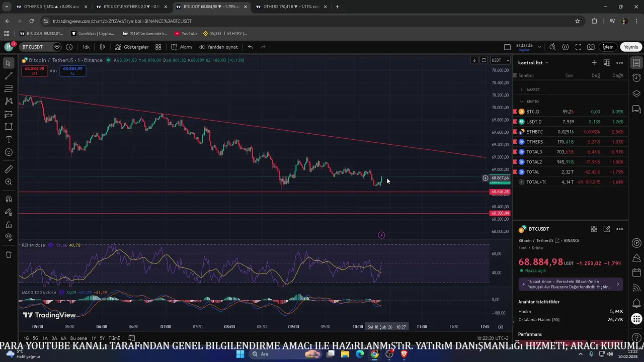Select the text annotation tool
The image size is (644, 362).
[9, 139]
